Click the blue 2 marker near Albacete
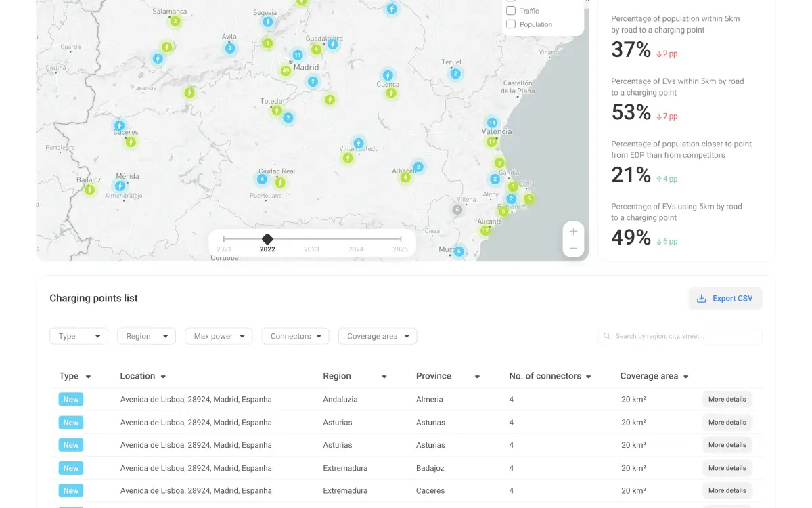 [x=418, y=167]
